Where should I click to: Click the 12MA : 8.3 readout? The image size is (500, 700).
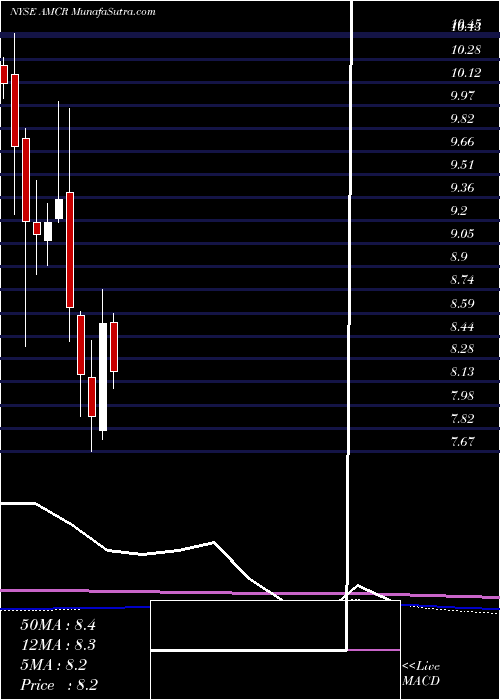pos(58,645)
